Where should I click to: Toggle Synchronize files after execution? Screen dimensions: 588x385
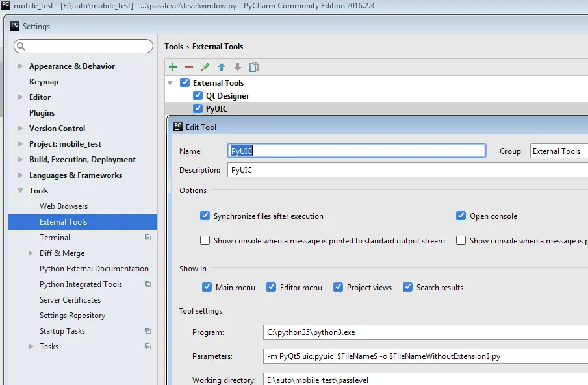(205, 216)
